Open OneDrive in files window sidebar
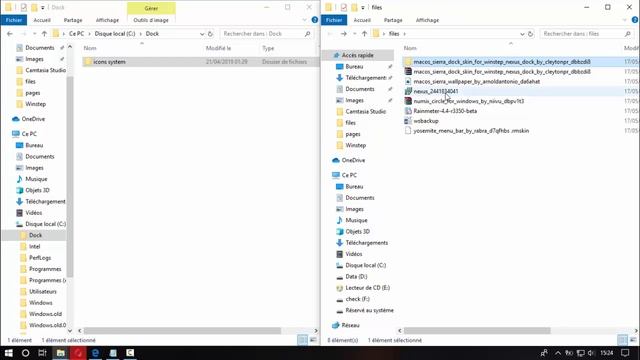The height and width of the screenshot is (360, 640). point(353,160)
